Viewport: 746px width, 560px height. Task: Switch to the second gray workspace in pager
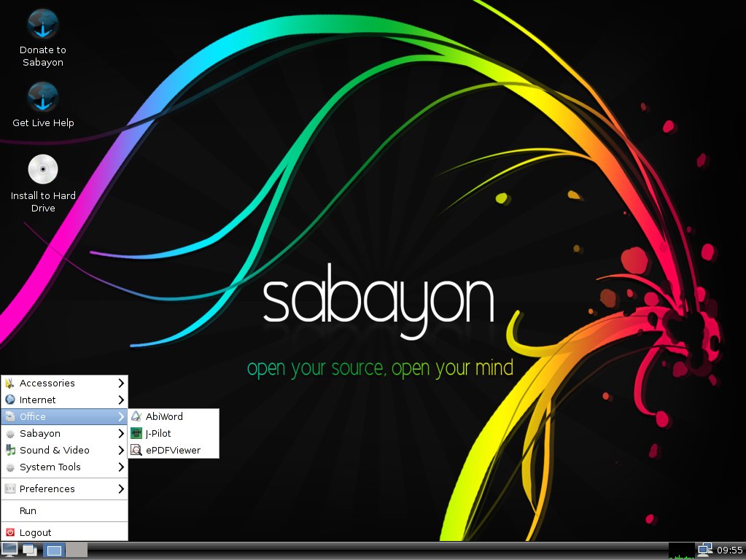coord(77,551)
